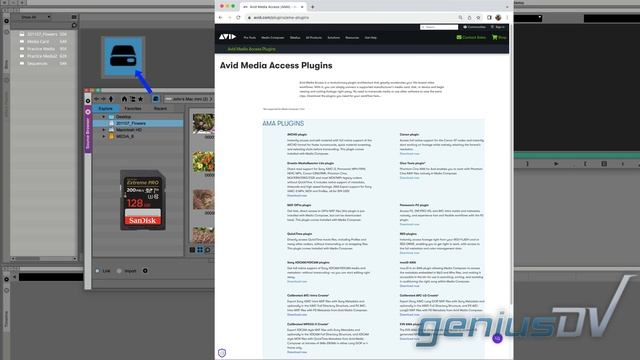Open the shopping cart Shop icon
This screenshot has height=360, width=640.
pyautogui.click(x=499, y=37)
